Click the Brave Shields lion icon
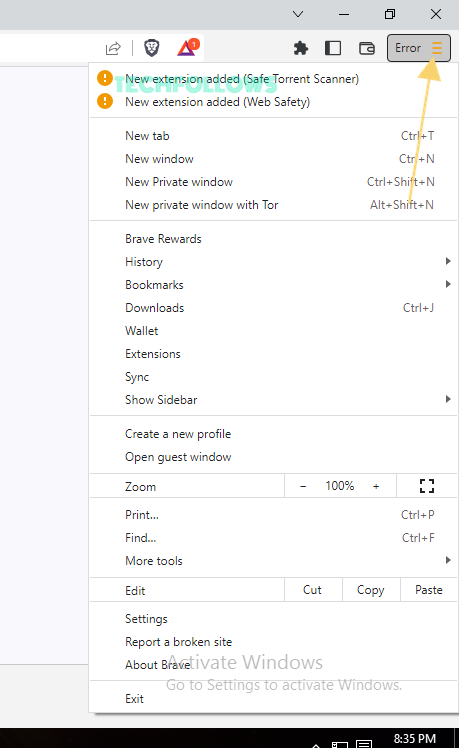This screenshot has width=459, height=748. (152, 48)
